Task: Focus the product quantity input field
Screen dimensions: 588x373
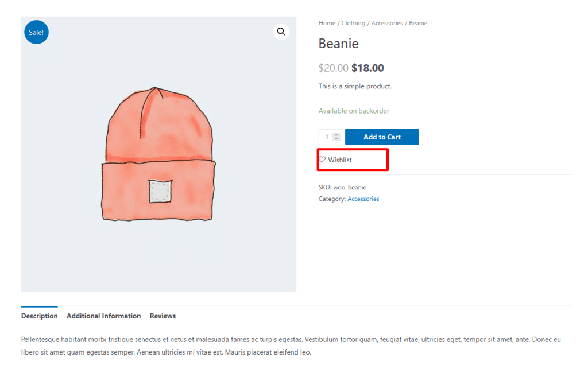Action: 326,137
